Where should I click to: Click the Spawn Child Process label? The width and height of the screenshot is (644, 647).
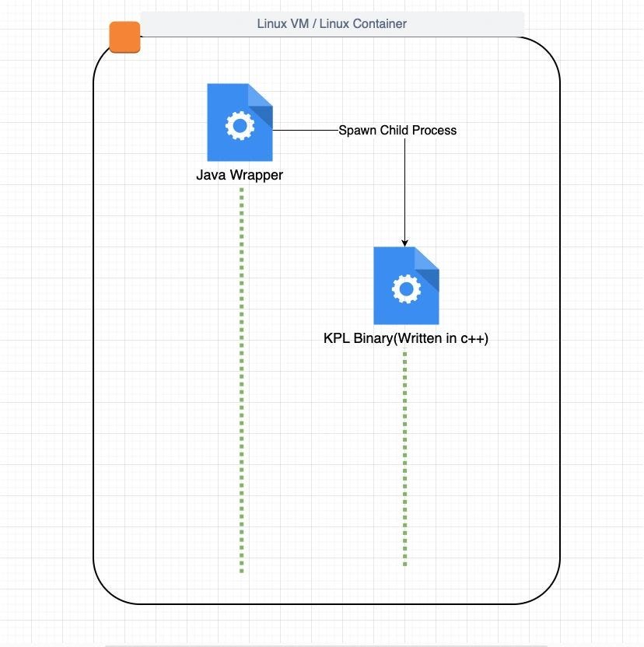[x=398, y=130]
